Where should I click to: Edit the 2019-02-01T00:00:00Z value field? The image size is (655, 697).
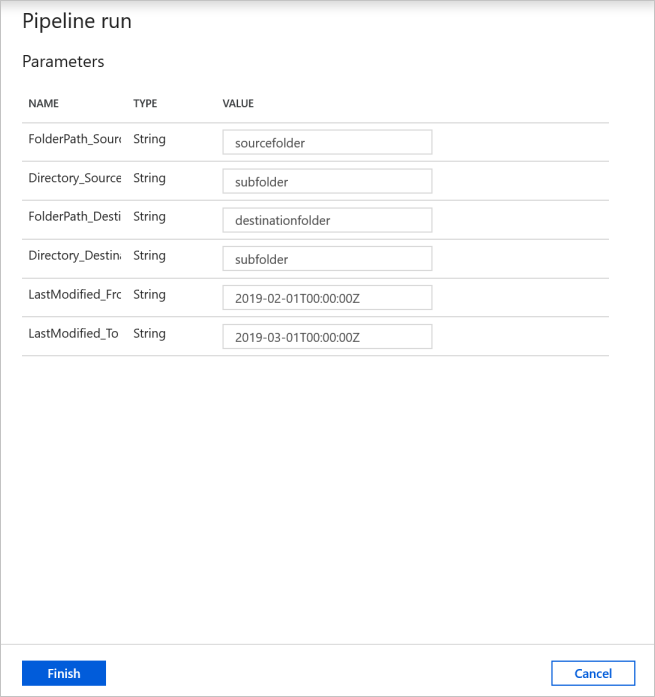click(327, 298)
